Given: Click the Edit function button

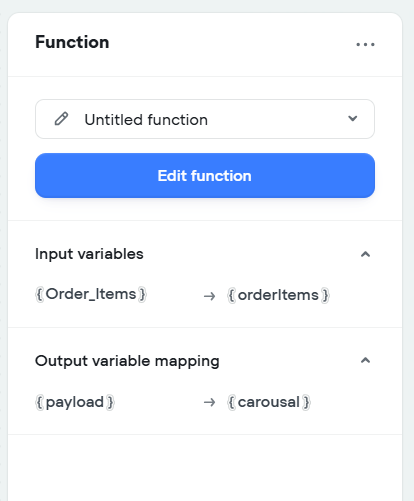Looking at the screenshot, I should tap(205, 176).
